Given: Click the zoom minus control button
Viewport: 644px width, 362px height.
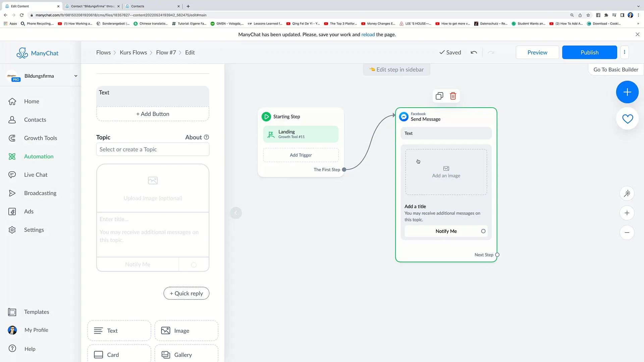Looking at the screenshot, I should pos(627,232).
